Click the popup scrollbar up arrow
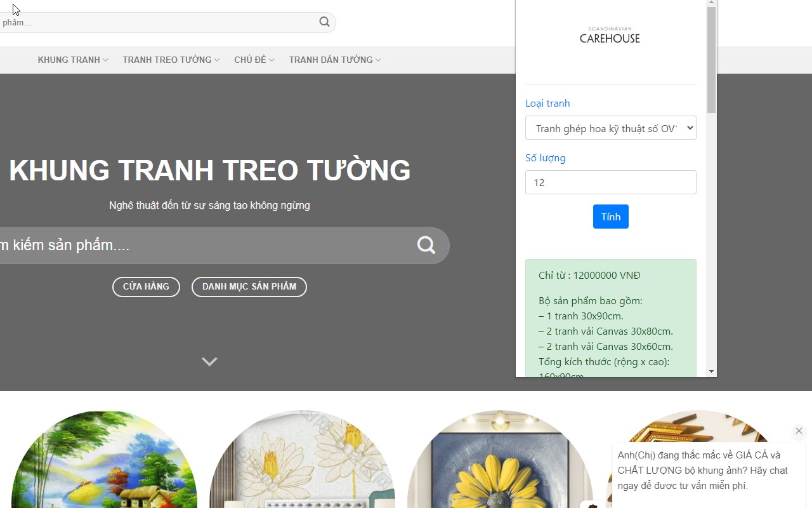812x508 pixels. click(711, 3)
